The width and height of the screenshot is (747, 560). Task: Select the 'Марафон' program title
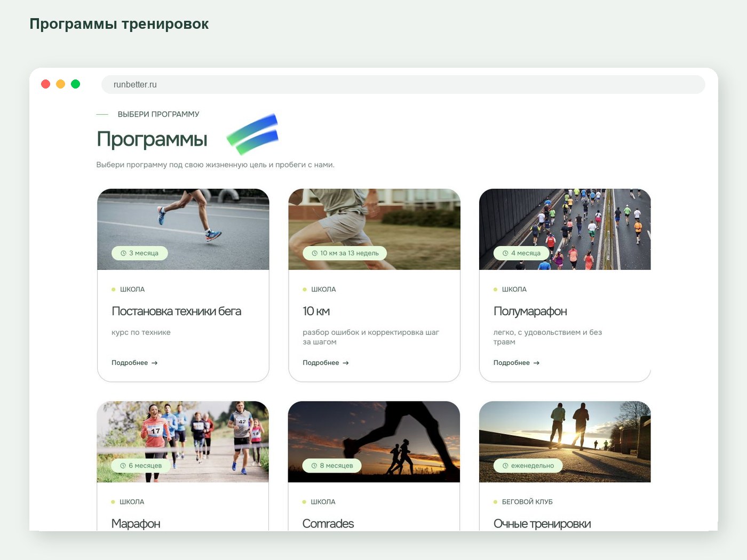[136, 524]
